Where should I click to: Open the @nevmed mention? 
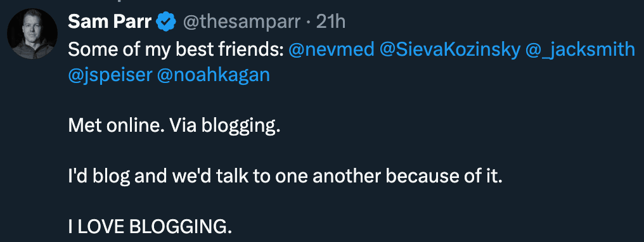click(x=332, y=50)
